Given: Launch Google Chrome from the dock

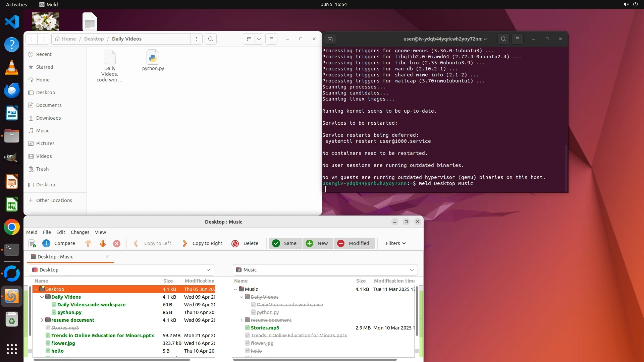Looking at the screenshot, I should [12, 227].
